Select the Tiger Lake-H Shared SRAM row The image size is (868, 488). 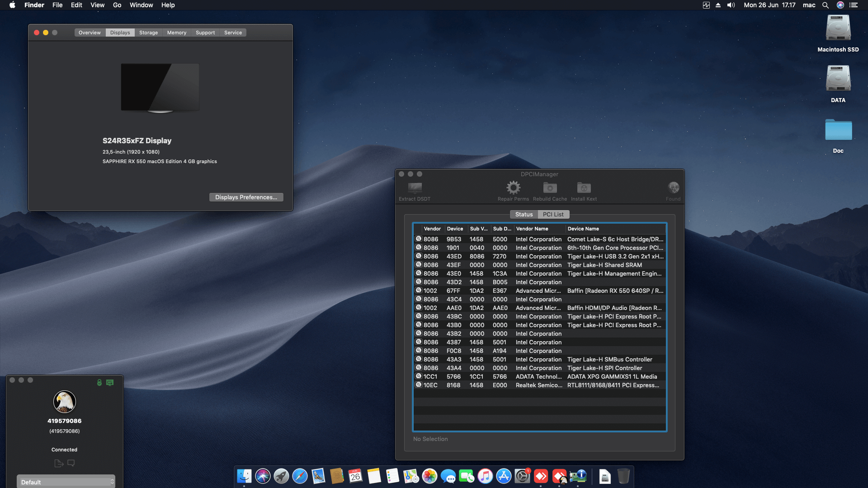point(540,265)
